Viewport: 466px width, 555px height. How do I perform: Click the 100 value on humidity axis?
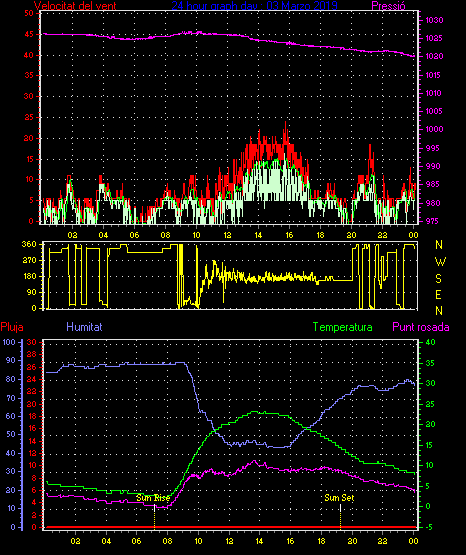(9, 342)
